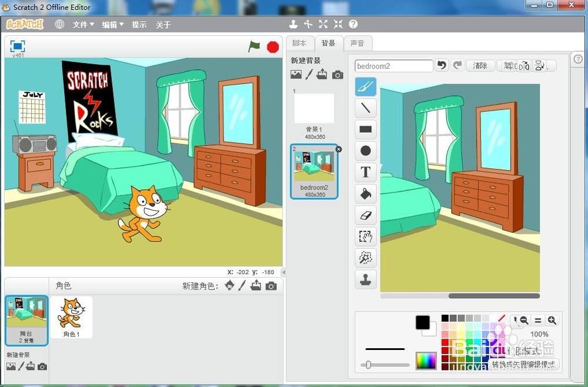Click the red stop button
This screenshot has width=588, height=387.
(273, 47)
